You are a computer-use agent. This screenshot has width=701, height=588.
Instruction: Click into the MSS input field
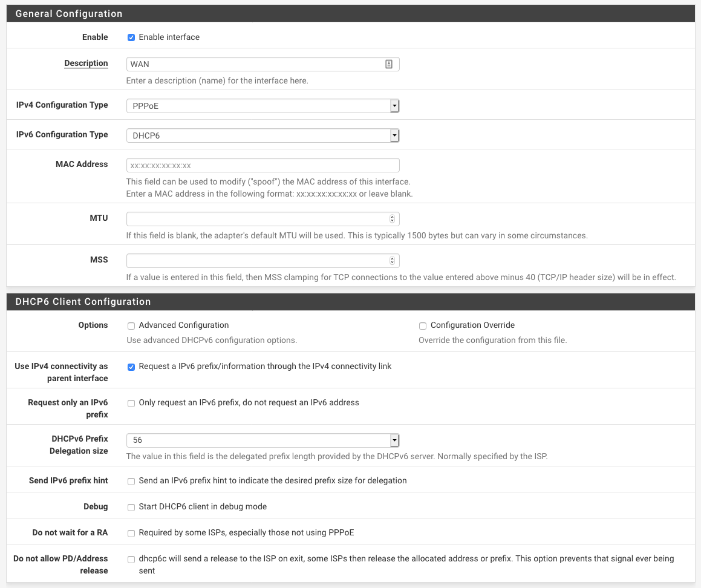263,261
